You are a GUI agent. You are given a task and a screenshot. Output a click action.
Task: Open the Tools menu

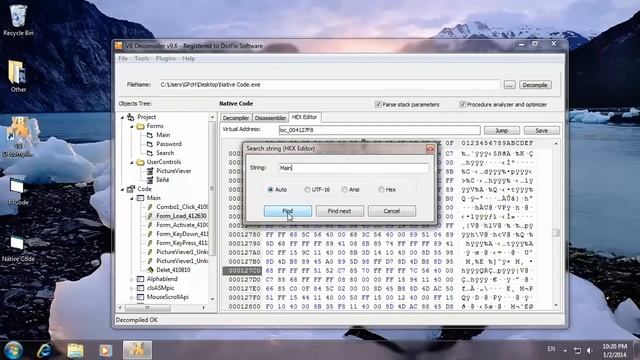pyautogui.click(x=142, y=59)
